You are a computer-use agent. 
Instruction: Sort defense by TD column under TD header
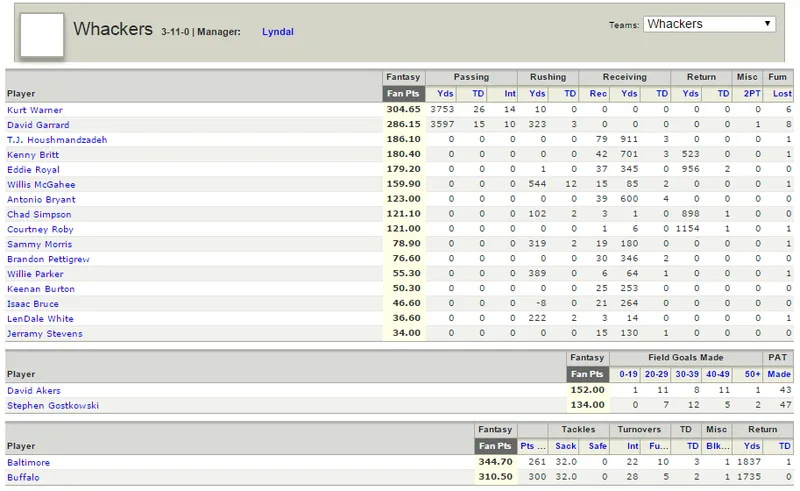692,446
